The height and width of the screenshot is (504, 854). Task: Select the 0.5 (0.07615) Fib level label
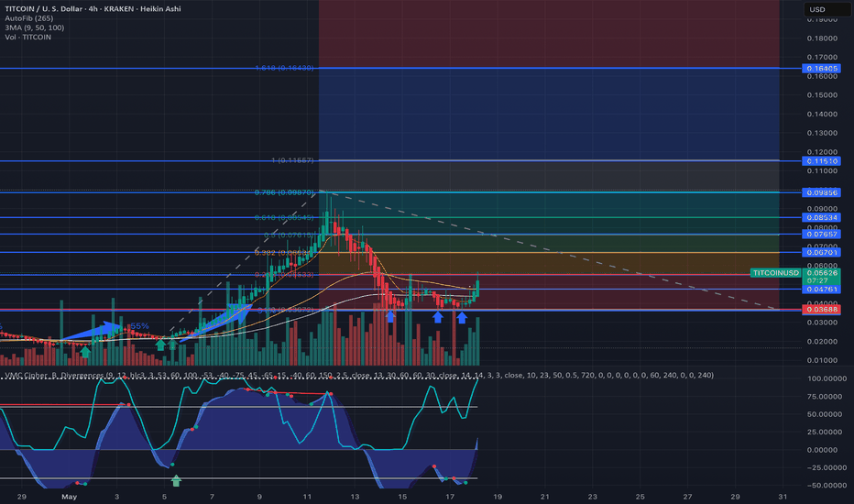289,236
